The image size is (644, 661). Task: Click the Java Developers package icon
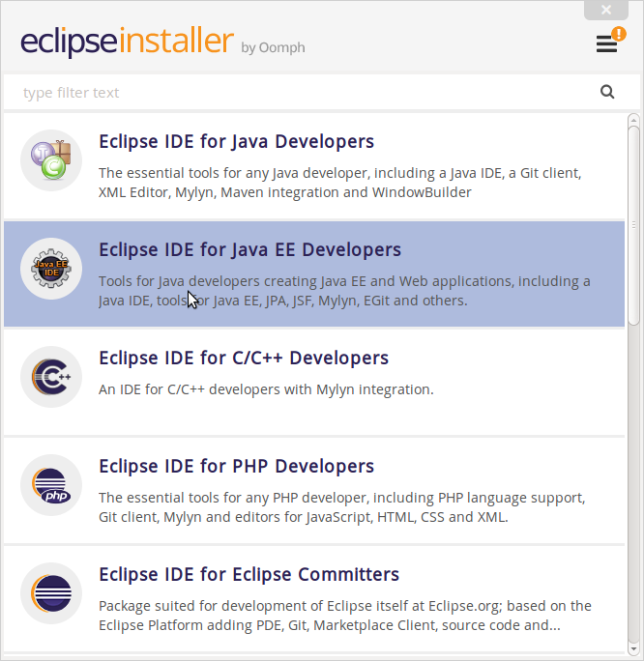coord(51,160)
